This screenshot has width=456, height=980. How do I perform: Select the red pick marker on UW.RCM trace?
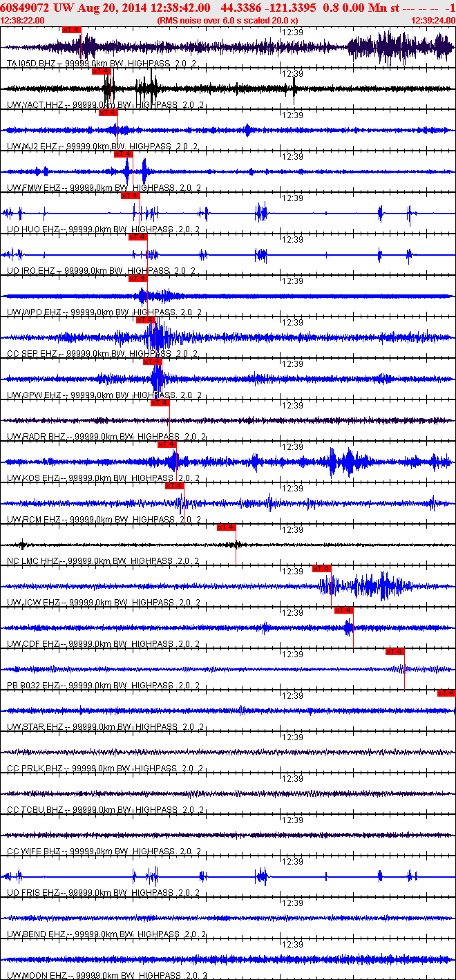pos(175,486)
